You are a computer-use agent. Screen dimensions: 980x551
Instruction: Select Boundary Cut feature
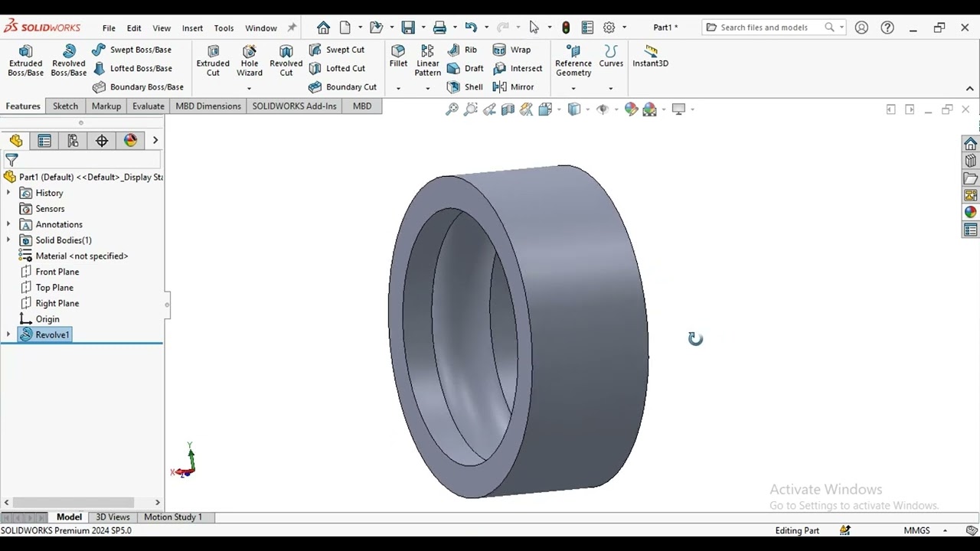point(342,87)
